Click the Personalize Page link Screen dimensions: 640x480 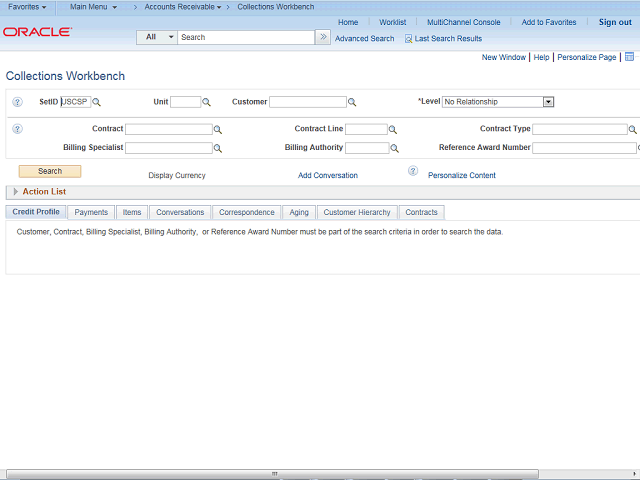click(587, 57)
